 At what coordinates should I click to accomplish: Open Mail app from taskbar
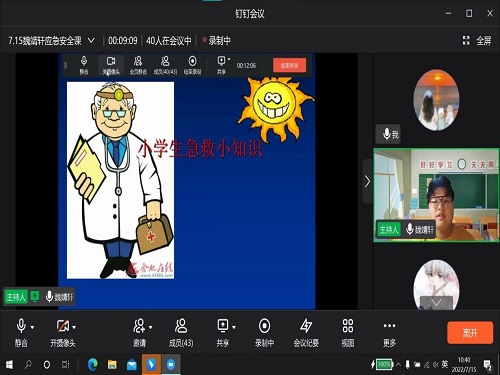pyautogui.click(x=132, y=365)
